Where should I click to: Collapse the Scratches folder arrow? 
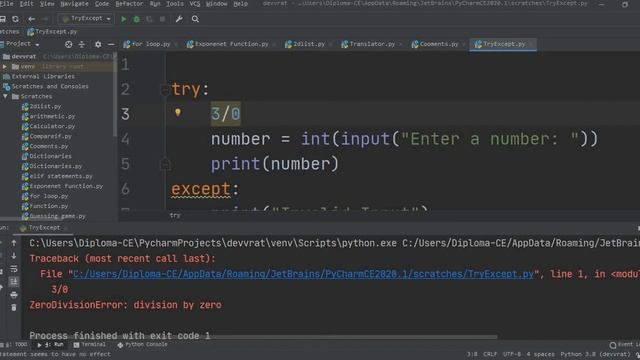point(5,96)
